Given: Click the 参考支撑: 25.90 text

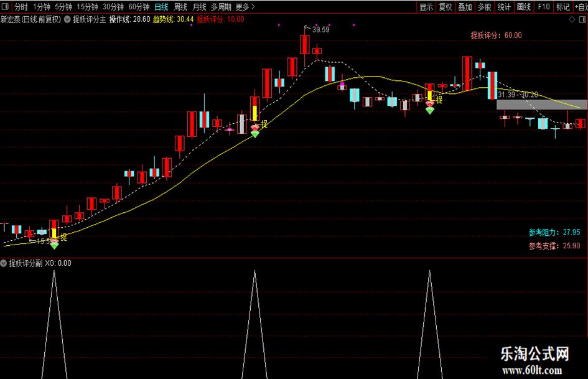Looking at the screenshot, I should point(554,246).
